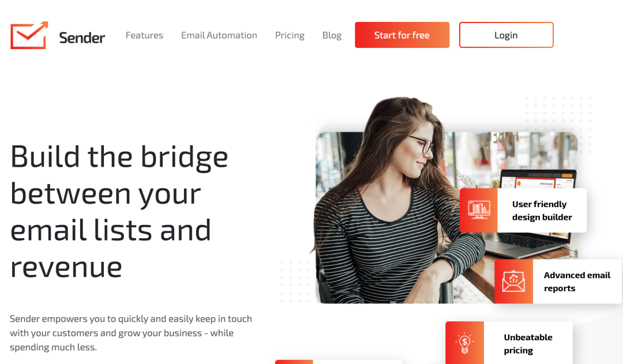Open the Features menu item
The image size is (623, 364).
click(144, 35)
